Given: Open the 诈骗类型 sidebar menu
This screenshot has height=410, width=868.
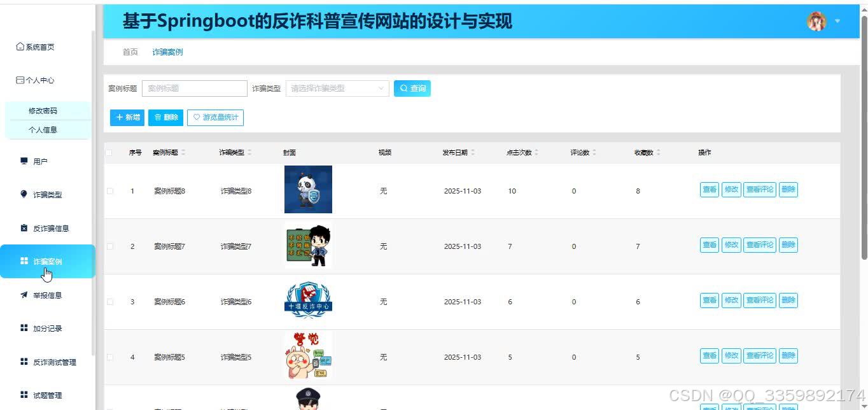Looking at the screenshot, I should click(x=47, y=195).
